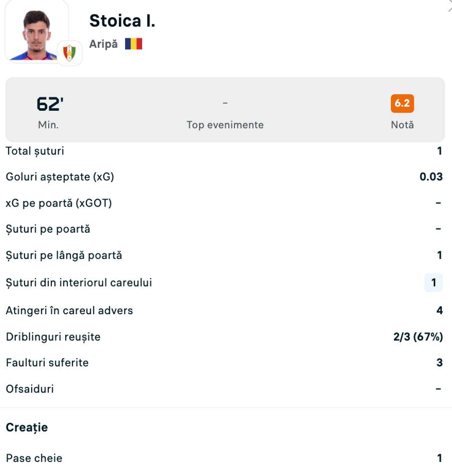Expand the Creație section
Screen dimensions: 452x476
(26, 427)
